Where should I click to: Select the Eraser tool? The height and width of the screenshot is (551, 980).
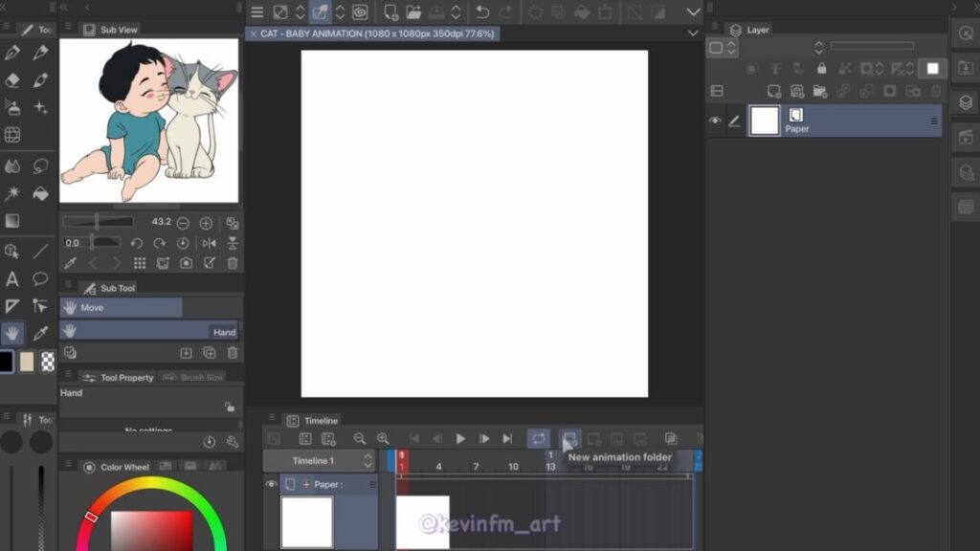[x=12, y=81]
